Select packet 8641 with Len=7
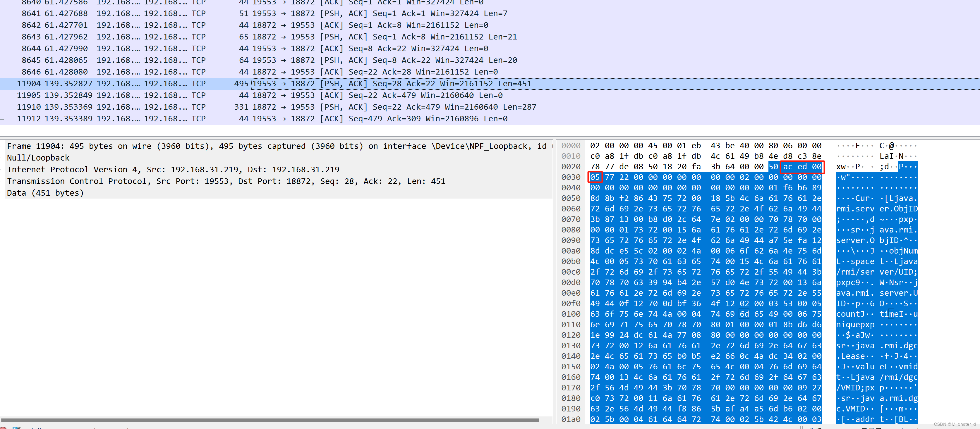 [490, 14]
